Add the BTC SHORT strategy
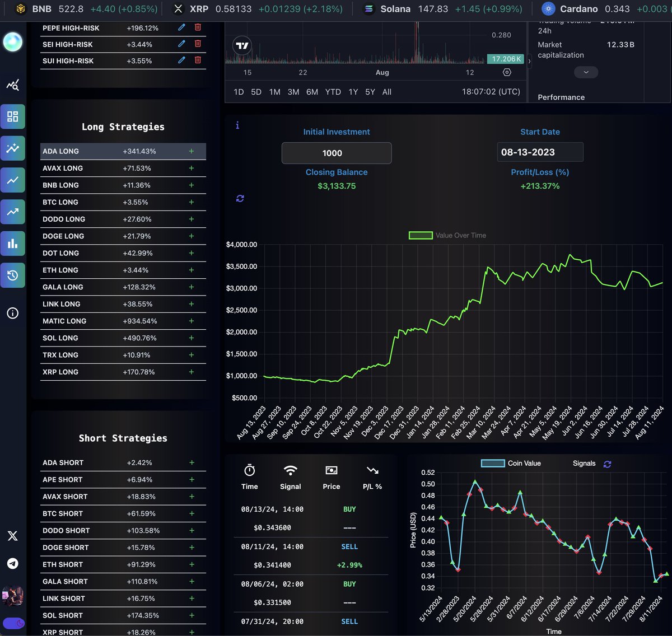The height and width of the screenshot is (636, 672). pyautogui.click(x=192, y=513)
